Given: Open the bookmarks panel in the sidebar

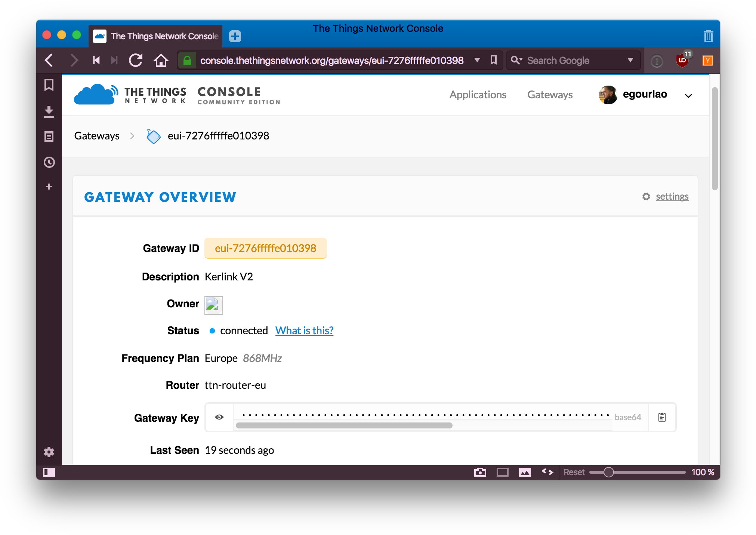Looking at the screenshot, I should (49, 85).
